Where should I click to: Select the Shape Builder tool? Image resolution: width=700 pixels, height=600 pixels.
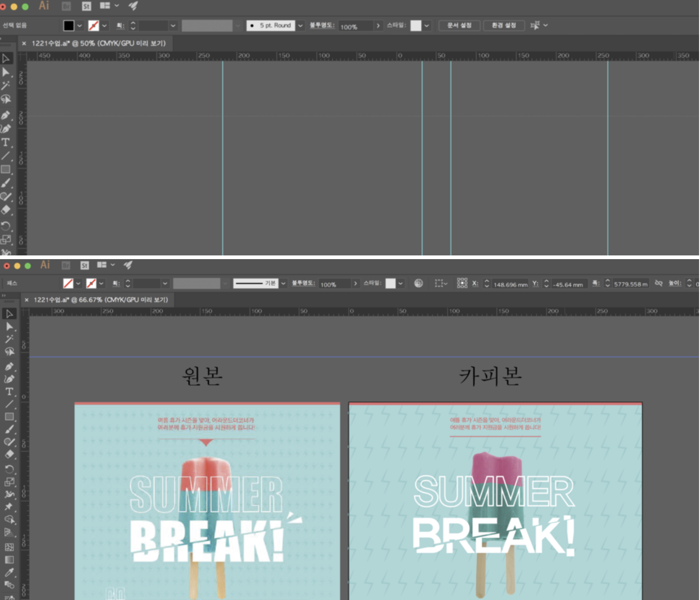point(9,519)
